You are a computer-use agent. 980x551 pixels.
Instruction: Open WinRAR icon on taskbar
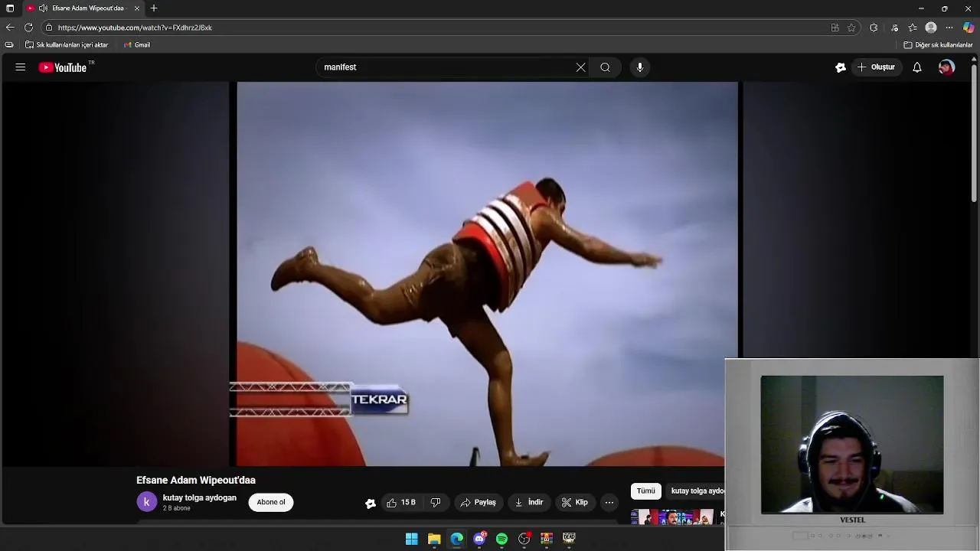coord(547,539)
